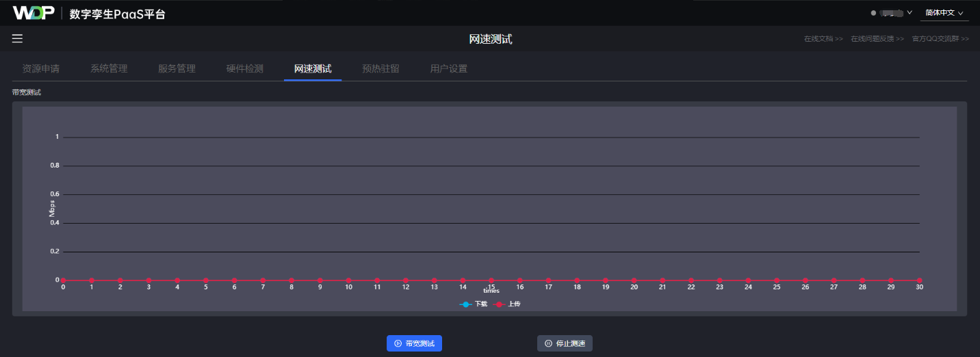Open the 官方QQ交流群 link
The width and height of the screenshot is (980, 357).
[x=940, y=39]
